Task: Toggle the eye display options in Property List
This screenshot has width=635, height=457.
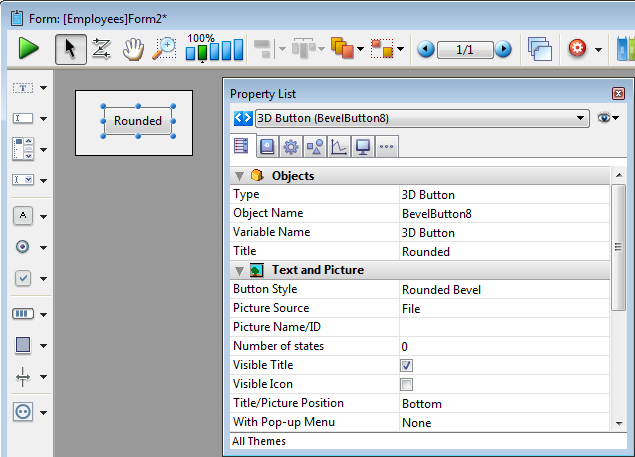Action: [x=606, y=118]
